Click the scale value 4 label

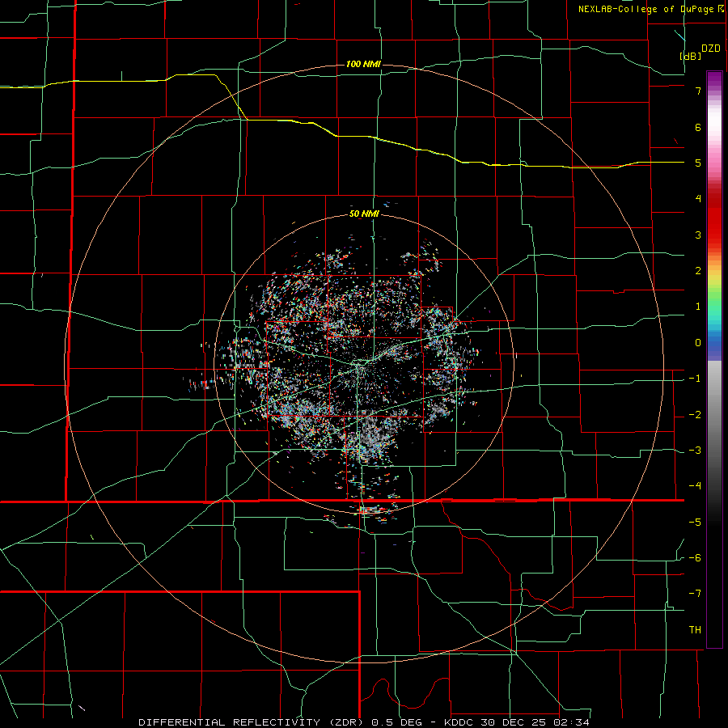click(698, 199)
